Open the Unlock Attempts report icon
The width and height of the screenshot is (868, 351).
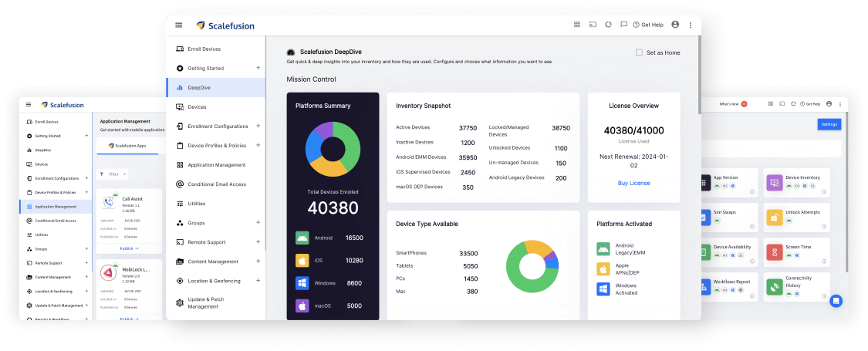click(775, 218)
